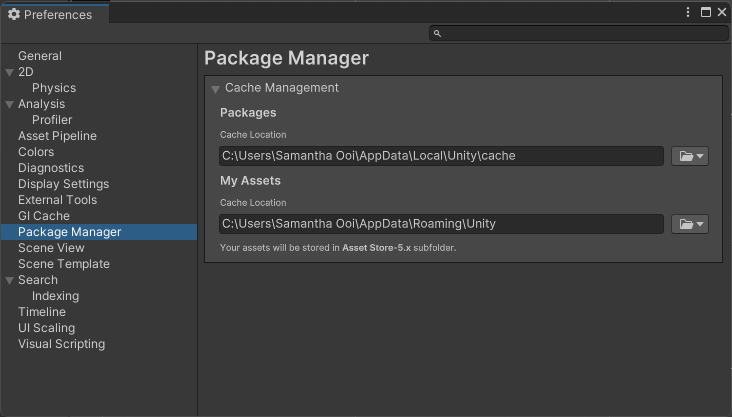Show the GI Cache settings
This screenshot has height=417, width=732.
pos(44,216)
